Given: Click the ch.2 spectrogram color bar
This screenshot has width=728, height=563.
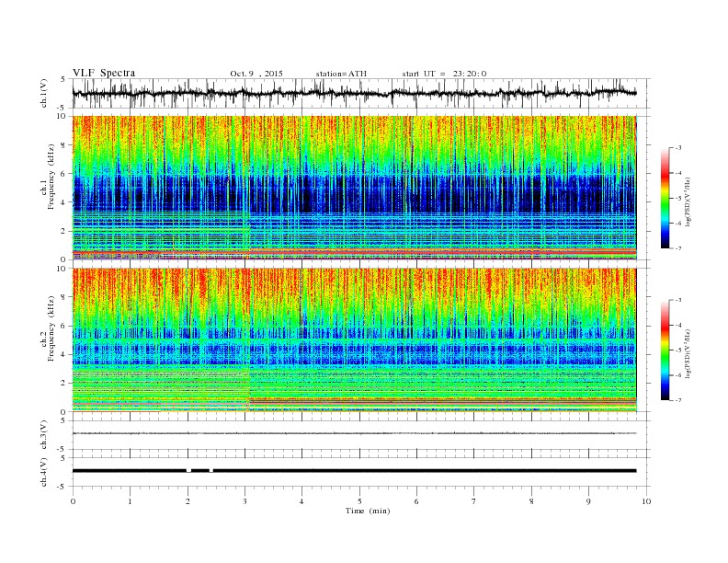Looking at the screenshot, I should 665,350.
